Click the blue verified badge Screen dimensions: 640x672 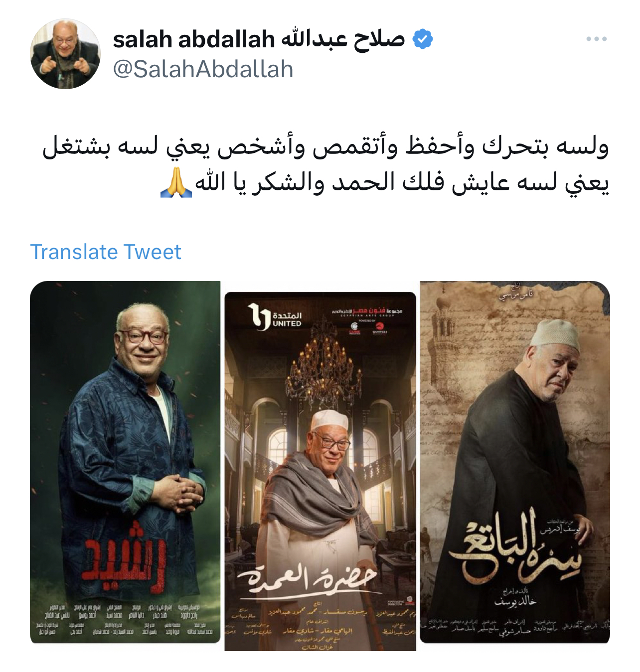423,39
